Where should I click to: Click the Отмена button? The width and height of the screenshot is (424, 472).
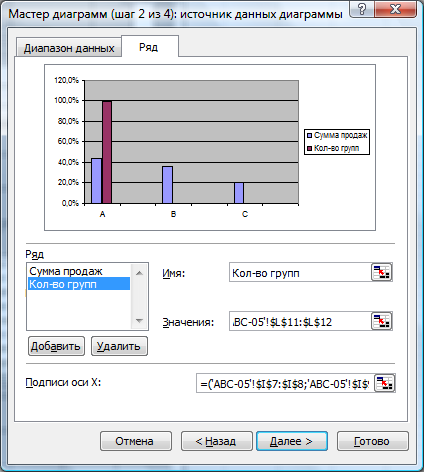point(136,441)
